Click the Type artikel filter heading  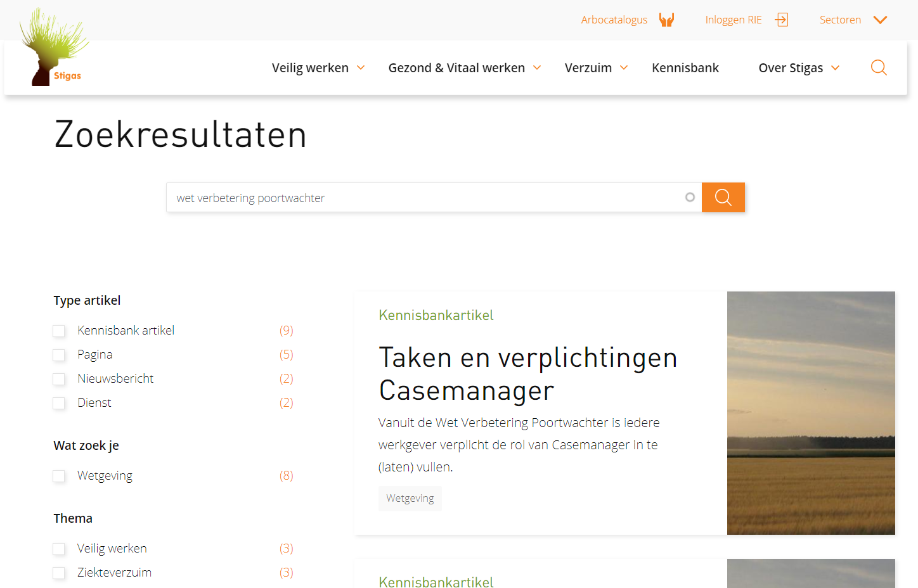(87, 300)
